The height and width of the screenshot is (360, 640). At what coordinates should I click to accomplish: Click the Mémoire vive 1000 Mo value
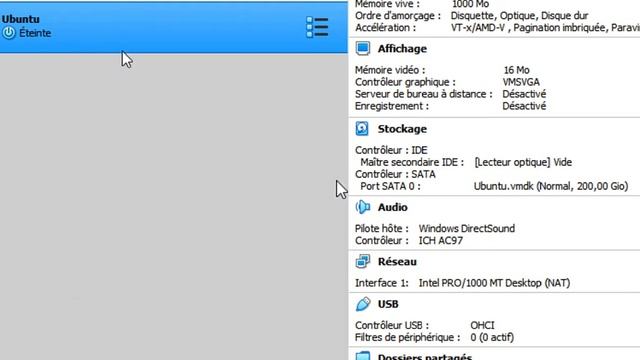[470, 4]
